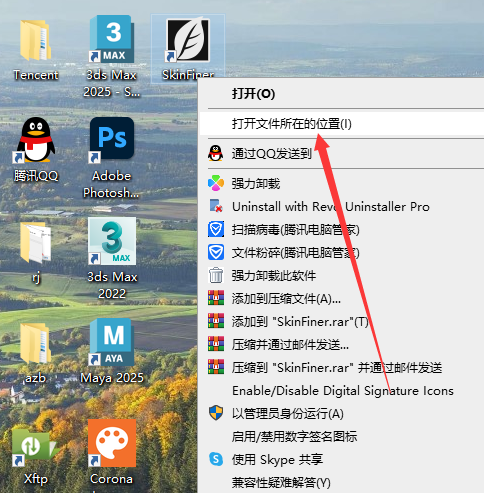Image resolution: width=484 pixels, height=493 pixels.
Task: Select the Tencent QQ penguin shortcut
Action: (36, 140)
